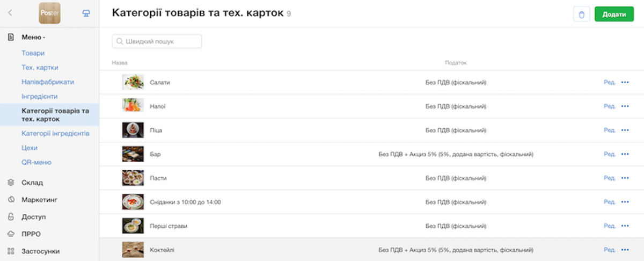This screenshot has width=644, height=261.
Task: Open the three-dot menu for Бар
Action: (x=625, y=154)
